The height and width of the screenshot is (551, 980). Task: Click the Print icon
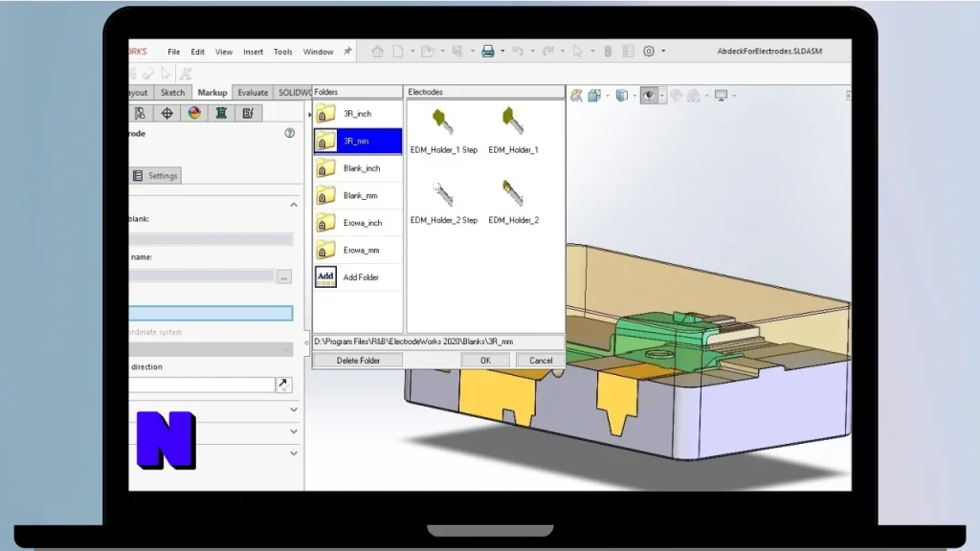pos(488,52)
